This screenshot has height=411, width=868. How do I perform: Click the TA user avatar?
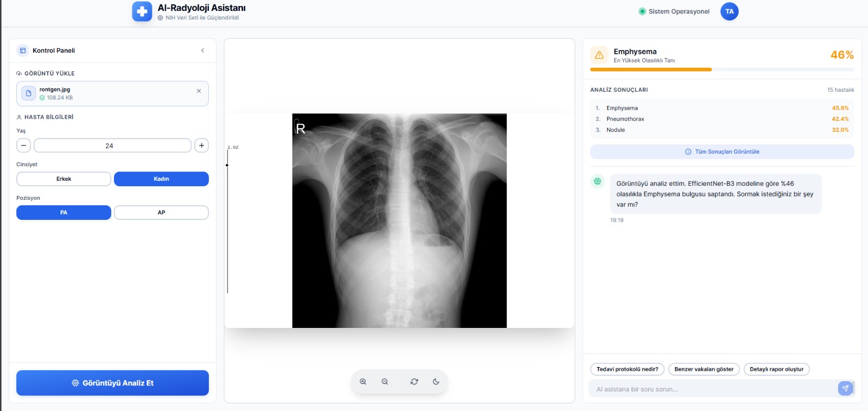point(729,11)
